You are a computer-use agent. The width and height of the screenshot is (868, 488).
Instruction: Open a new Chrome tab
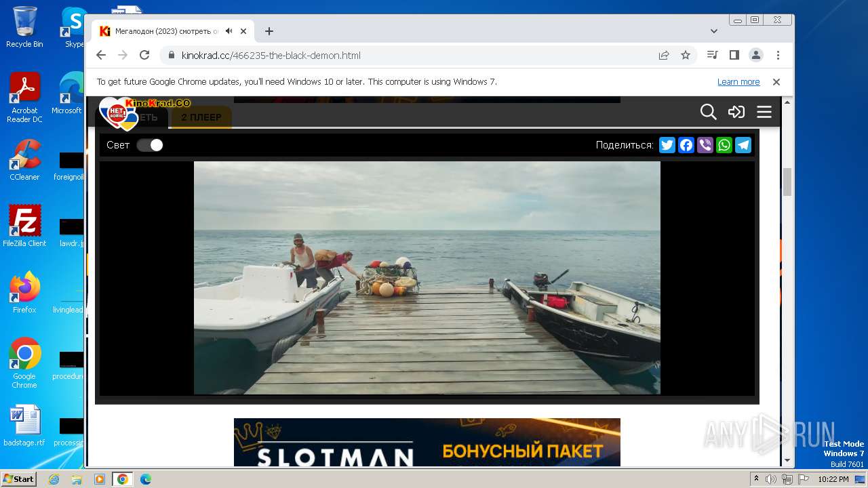[x=269, y=31]
